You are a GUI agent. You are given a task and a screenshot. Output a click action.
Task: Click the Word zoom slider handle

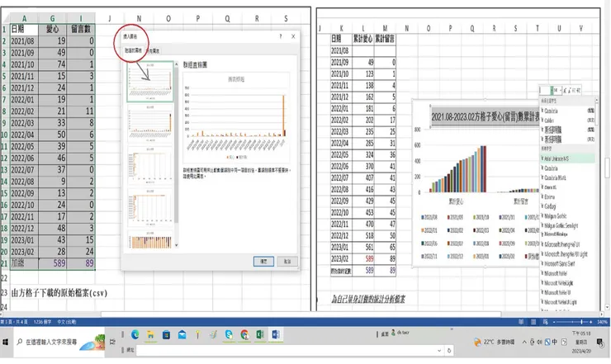coord(581,322)
